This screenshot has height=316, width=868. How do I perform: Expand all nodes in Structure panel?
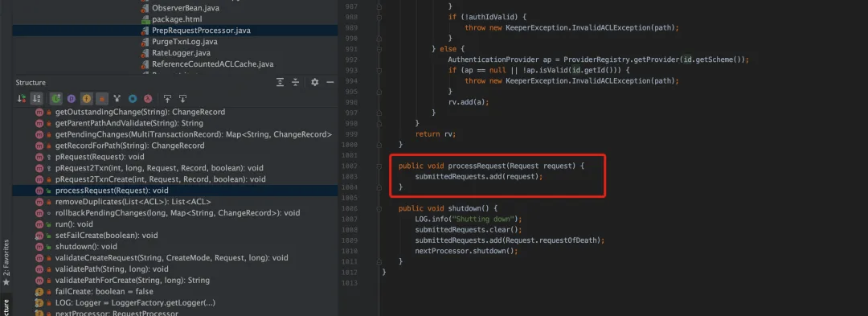280,83
